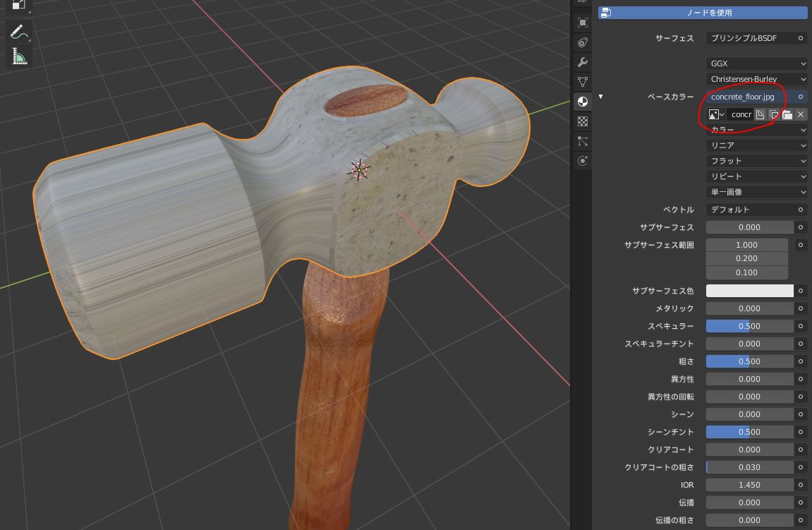Click the サブサーフェス範囲 0.200 field
This screenshot has width=812, height=530.
(x=747, y=258)
